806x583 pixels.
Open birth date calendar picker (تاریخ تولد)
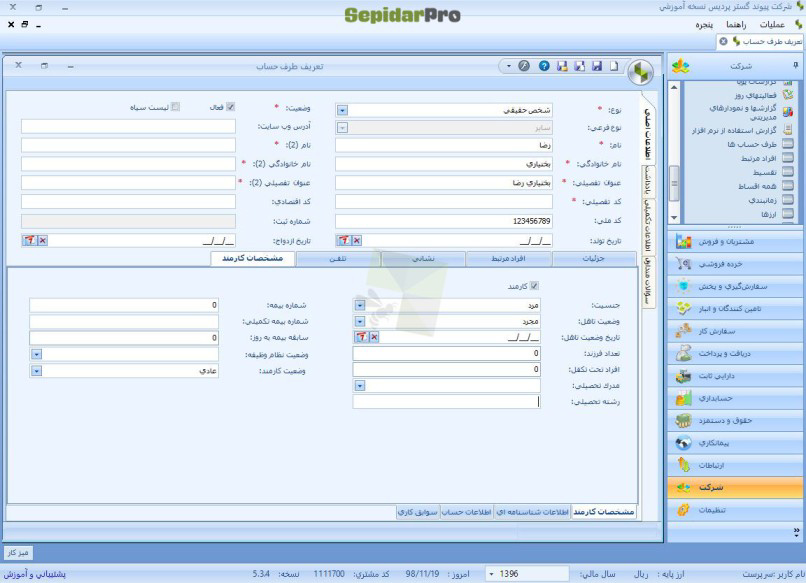pyautogui.click(x=343, y=240)
